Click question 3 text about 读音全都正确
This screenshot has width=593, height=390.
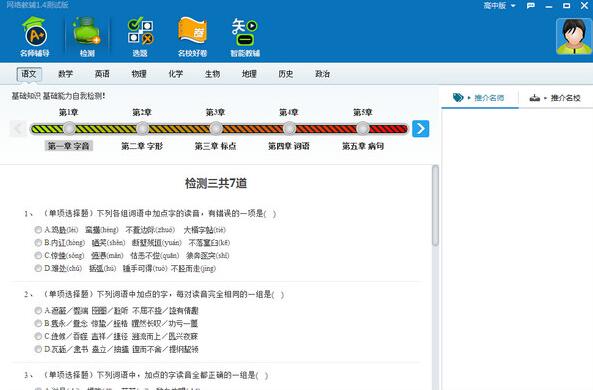(156, 376)
